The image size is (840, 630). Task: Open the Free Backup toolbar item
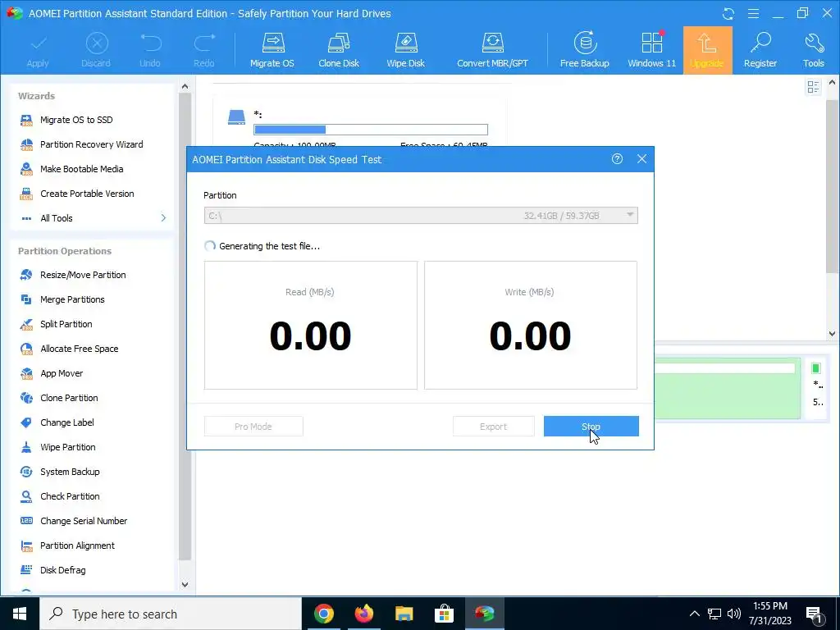584,50
